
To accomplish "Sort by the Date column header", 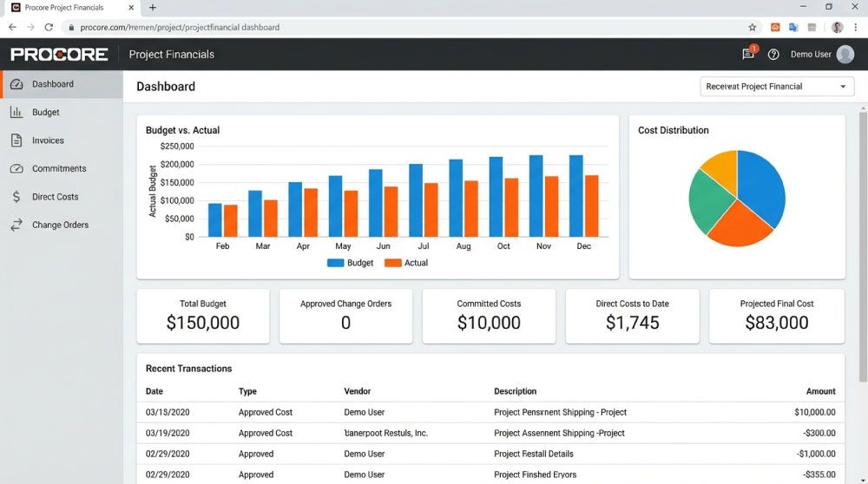I will (154, 391).
